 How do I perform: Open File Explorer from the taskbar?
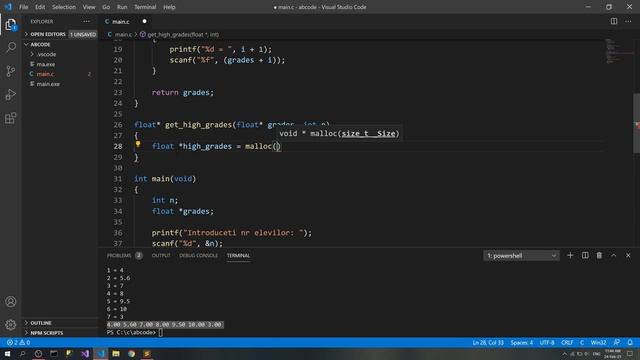click(116, 353)
